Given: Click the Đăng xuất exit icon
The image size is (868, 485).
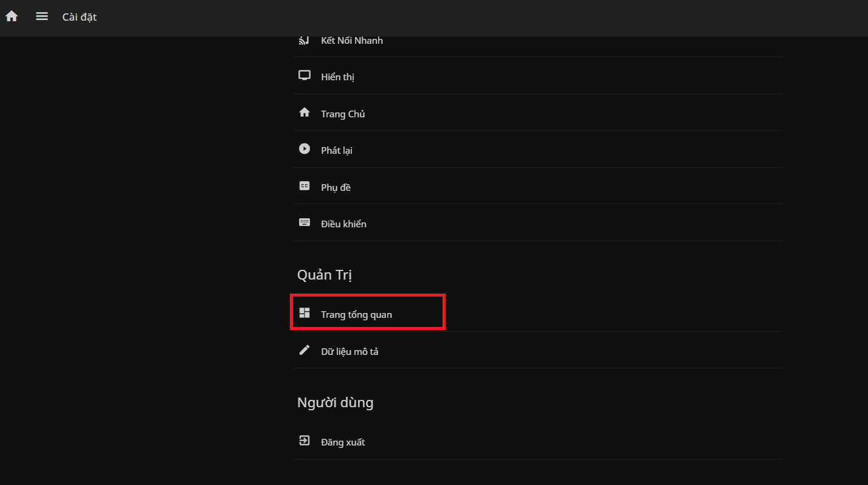Looking at the screenshot, I should 305,441.
